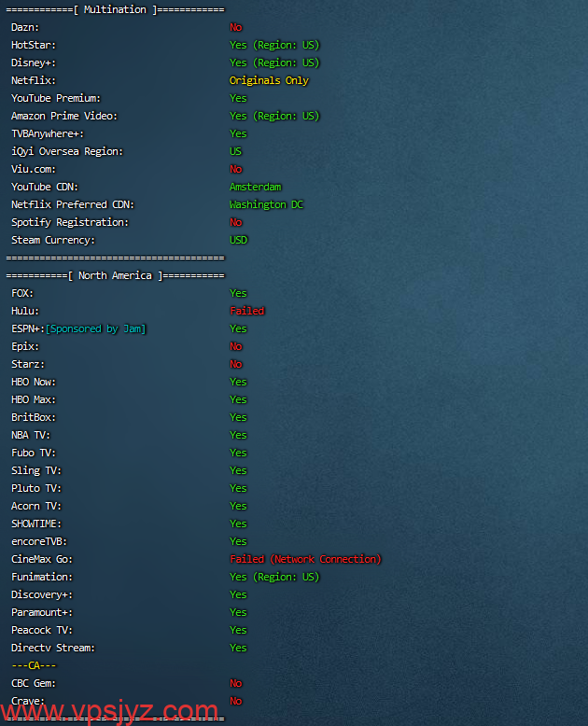Click the YouTube Premium: label

[56, 98]
